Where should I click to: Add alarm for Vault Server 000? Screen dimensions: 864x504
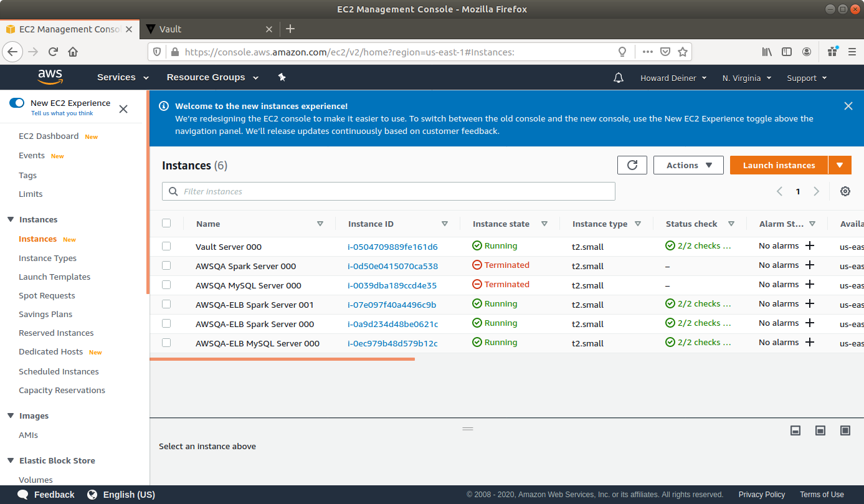810,246
